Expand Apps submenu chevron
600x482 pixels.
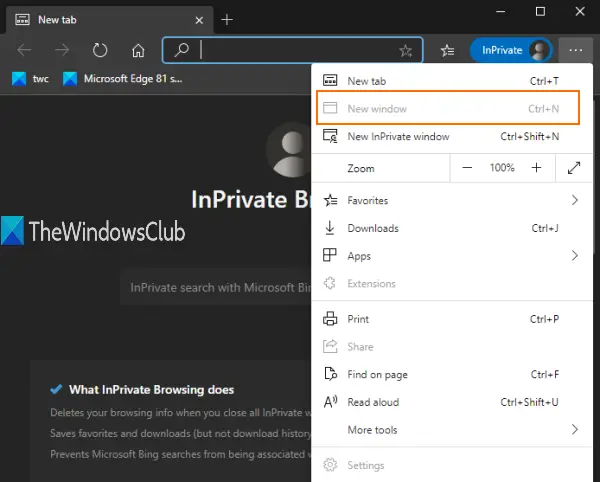(574, 256)
